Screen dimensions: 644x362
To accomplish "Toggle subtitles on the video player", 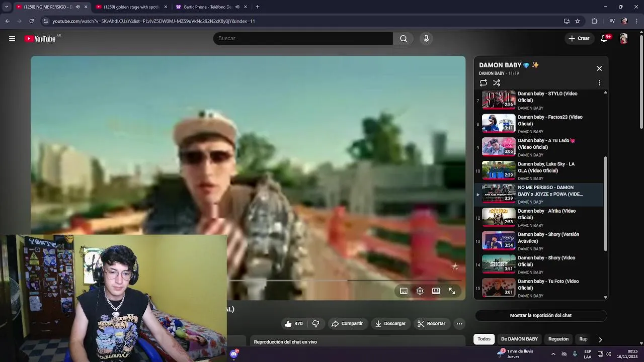I will pos(404,291).
